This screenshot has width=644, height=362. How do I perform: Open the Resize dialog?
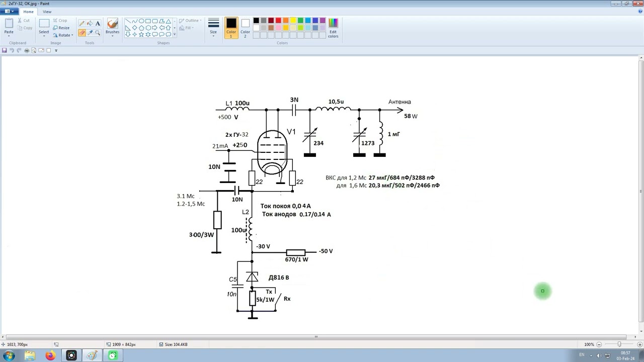tap(61, 28)
